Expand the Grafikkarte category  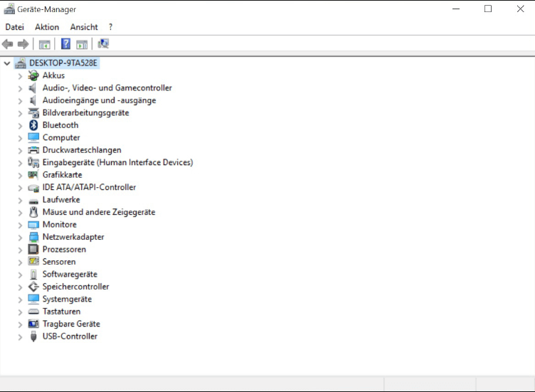pos(20,176)
